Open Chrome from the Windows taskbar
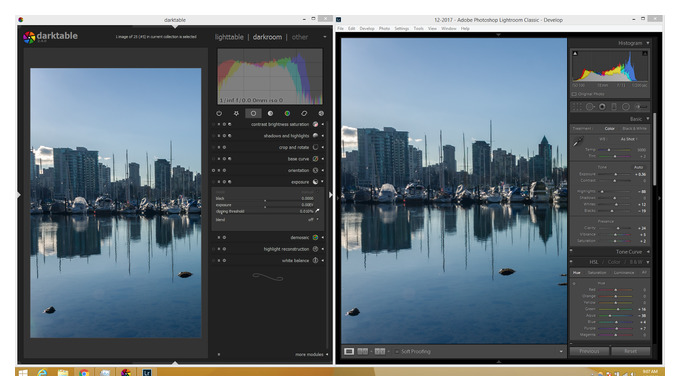680x391 pixels. [84, 372]
